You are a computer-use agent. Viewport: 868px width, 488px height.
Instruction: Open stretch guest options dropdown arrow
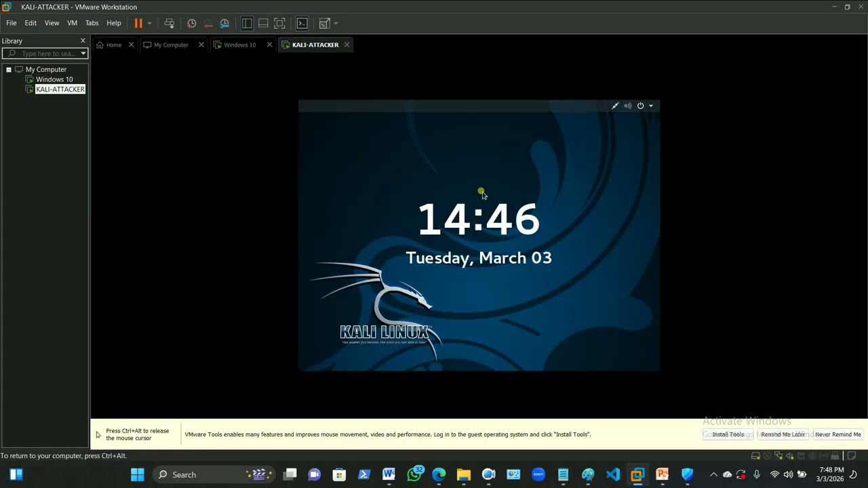[336, 23]
